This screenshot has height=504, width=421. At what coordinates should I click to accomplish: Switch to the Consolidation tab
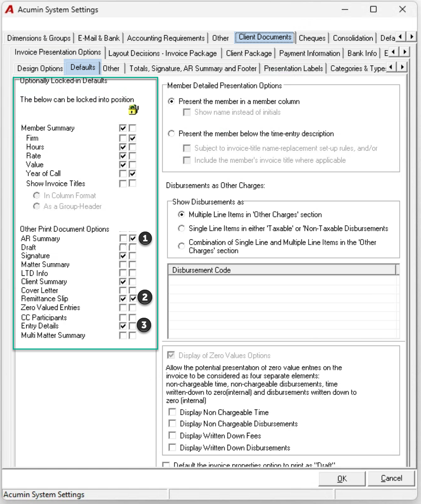(x=353, y=38)
